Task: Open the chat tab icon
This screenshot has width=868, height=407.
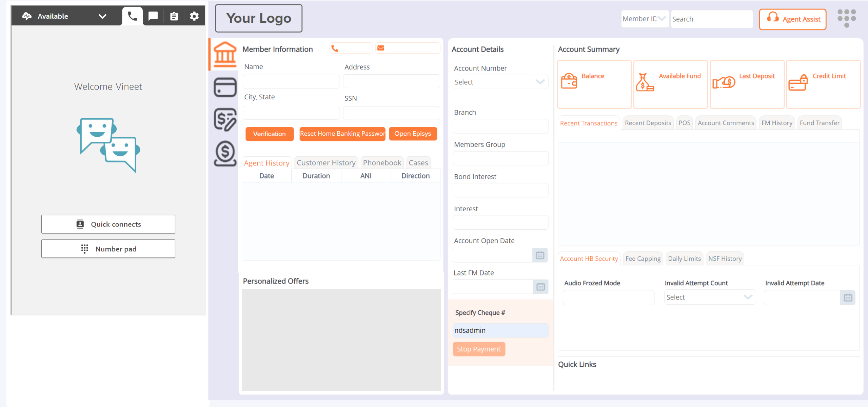Action: click(153, 16)
